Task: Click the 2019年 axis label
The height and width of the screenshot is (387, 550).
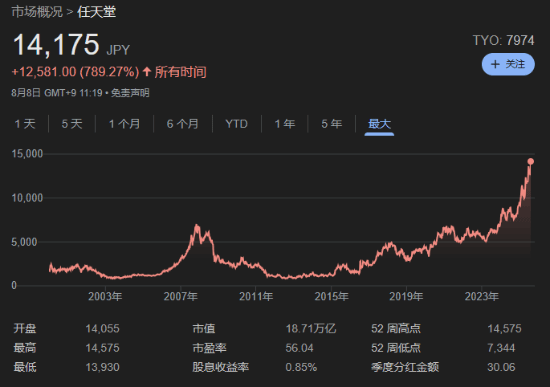Action: [x=406, y=296]
